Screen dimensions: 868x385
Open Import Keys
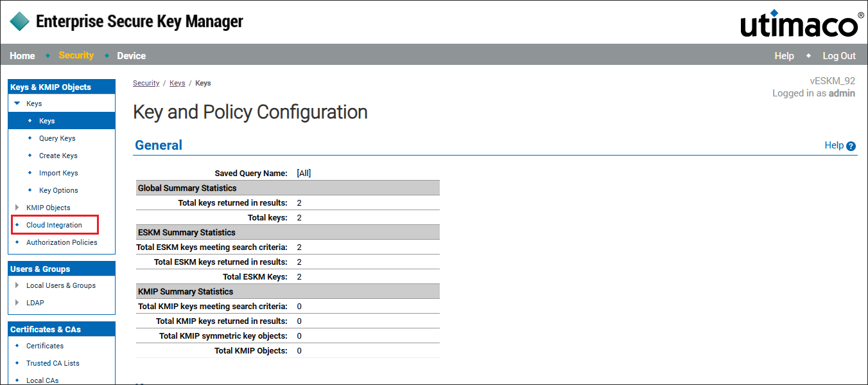click(x=58, y=173)
